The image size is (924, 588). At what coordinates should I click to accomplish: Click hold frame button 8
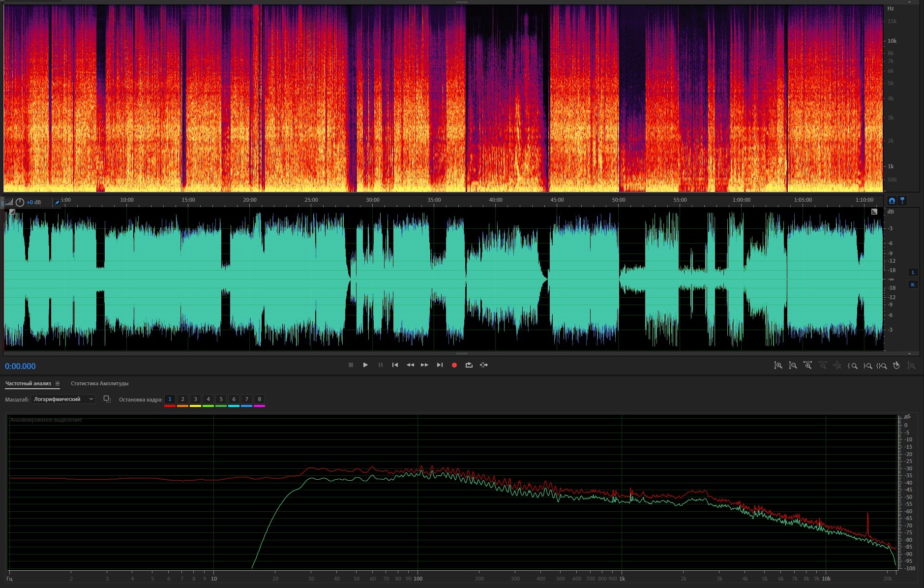259,399
